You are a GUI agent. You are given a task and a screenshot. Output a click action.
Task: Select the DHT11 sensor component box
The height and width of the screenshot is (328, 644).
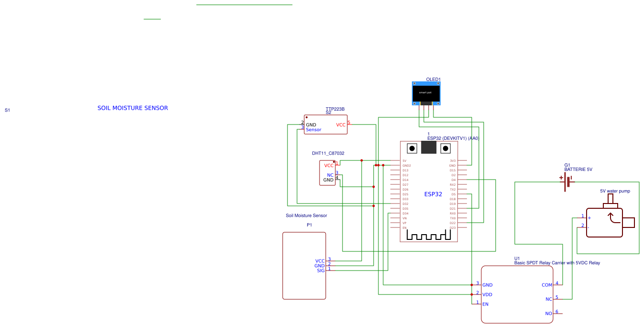pyautogui.click(x=327, y=173)
